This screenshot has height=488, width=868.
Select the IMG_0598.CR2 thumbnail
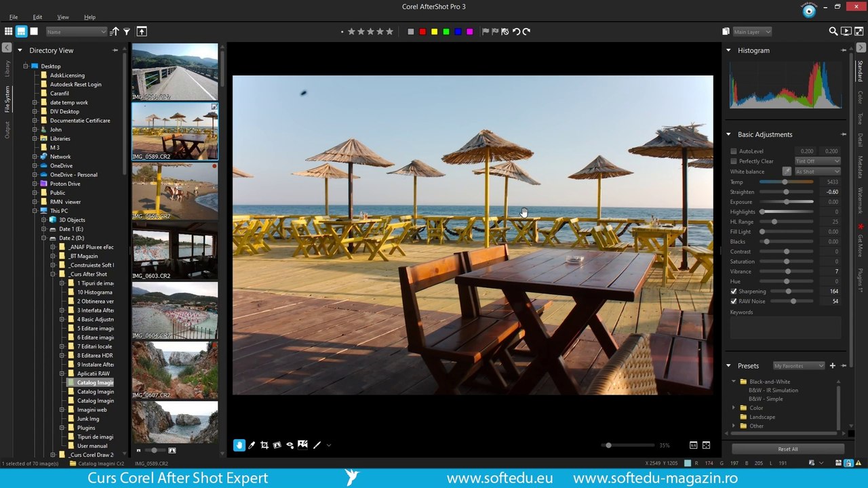[x=175, y=191]
